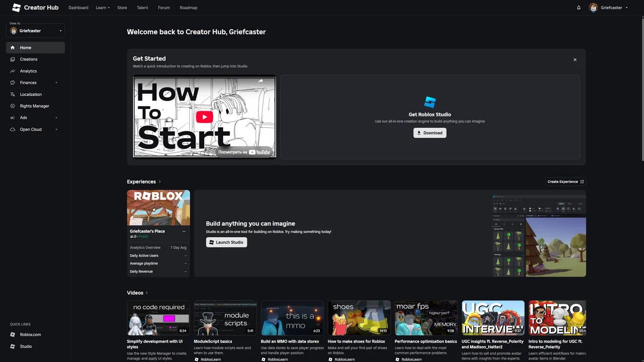Close the Get Started panel
644x362 pixels.
tap(575, 60)
